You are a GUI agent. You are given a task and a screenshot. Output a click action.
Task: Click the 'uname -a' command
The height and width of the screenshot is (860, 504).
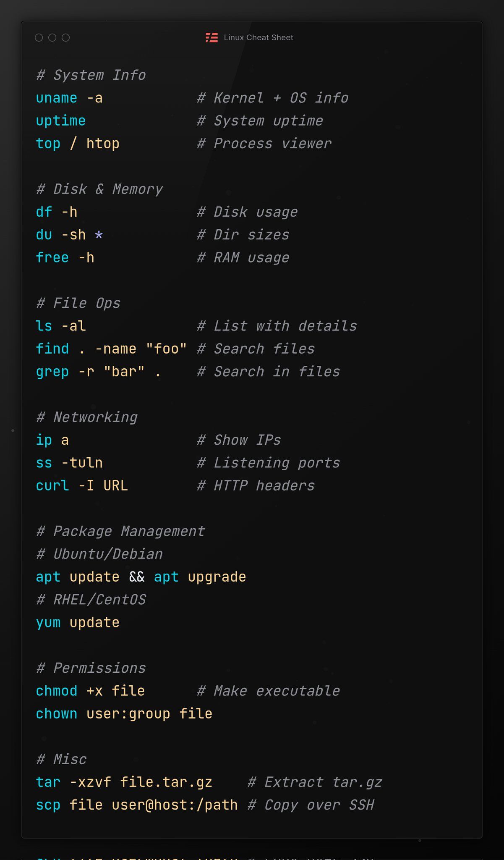coord(69,98)
